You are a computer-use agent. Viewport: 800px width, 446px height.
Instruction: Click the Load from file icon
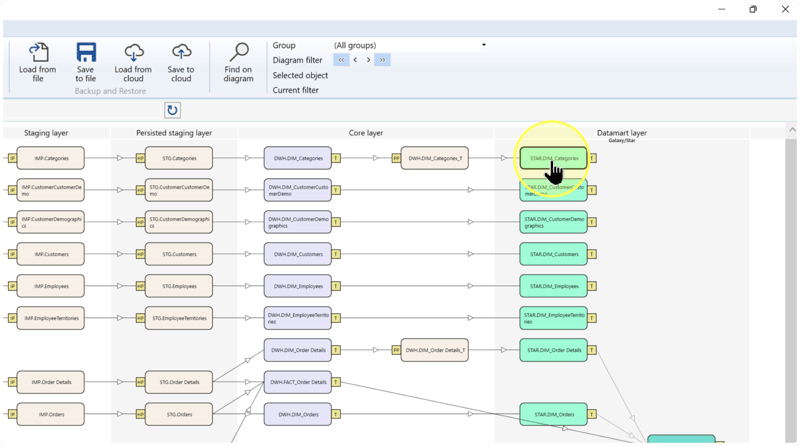38,52
